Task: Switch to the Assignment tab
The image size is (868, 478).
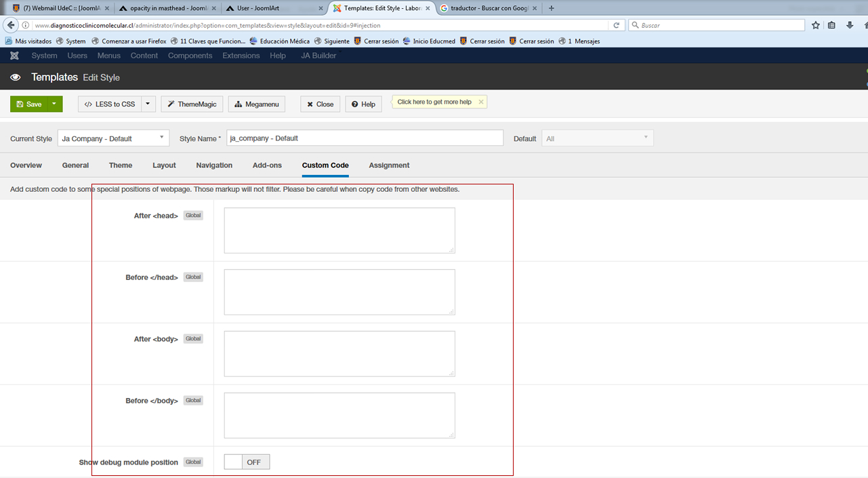Action: click(389, 165)
